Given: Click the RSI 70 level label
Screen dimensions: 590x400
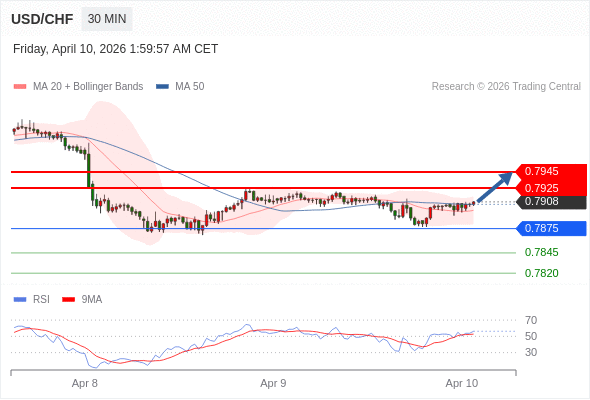Looking at the screenshot, I should (x=531, y=320).
